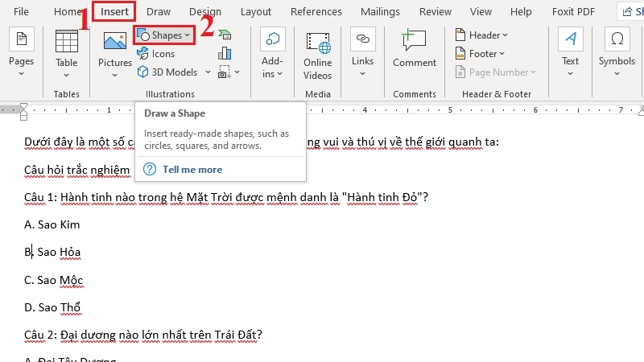Open the Shapes dropdown
The width and height of the screenshot is (644, 362).
click(x=164, y=35)
